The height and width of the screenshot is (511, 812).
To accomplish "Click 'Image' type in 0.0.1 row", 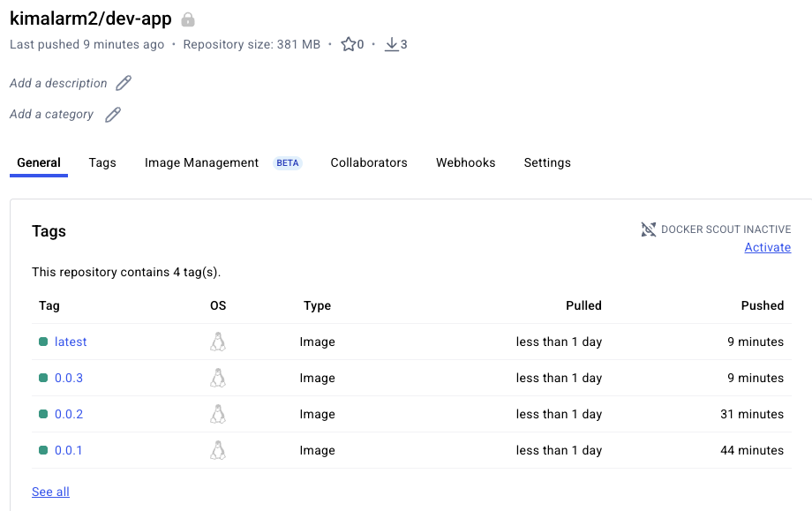I will pyautogui.click(x=317, y=450).
